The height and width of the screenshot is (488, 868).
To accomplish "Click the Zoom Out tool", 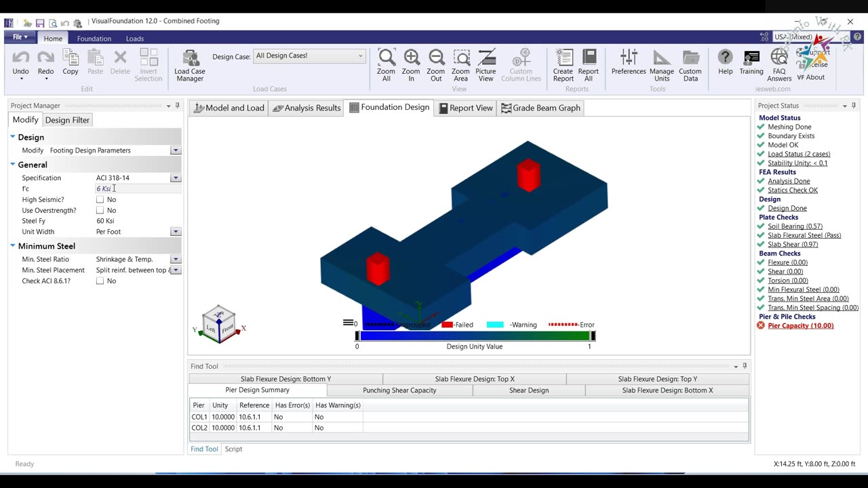I will 436,57.
